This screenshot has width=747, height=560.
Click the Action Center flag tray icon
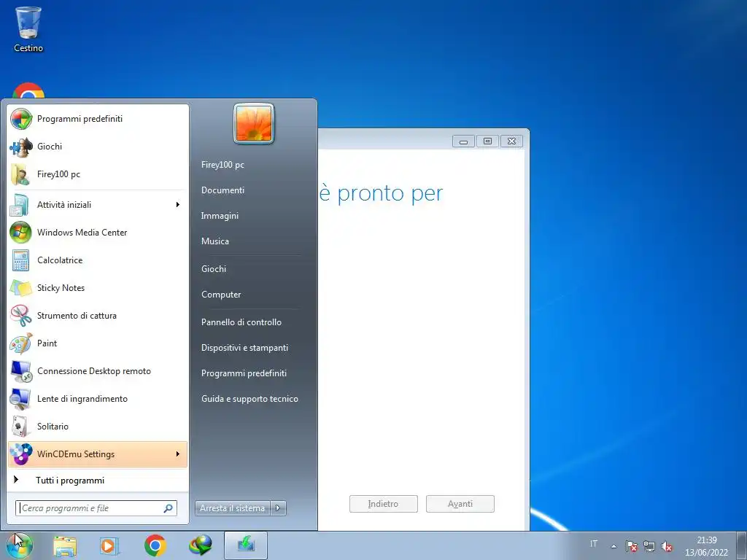631,546
